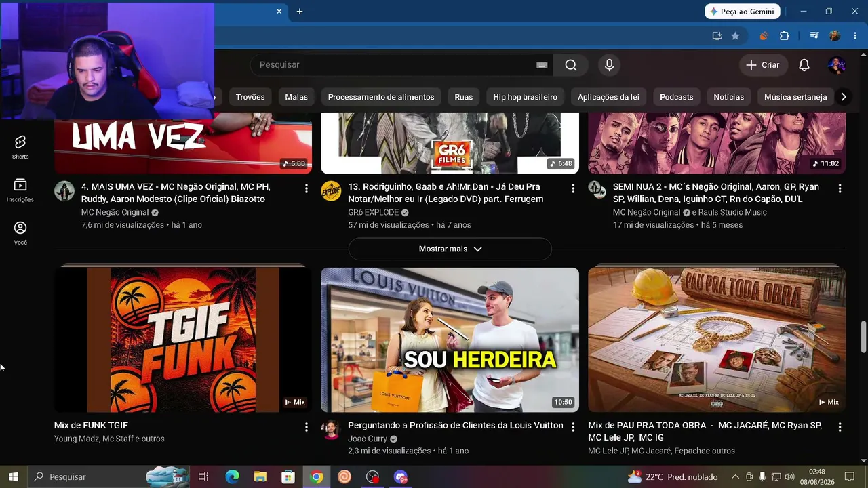The width and height of the screenshot is (868, 488).
Task: Start voice search with the microphone icon
Action: [x=609, y=65]
